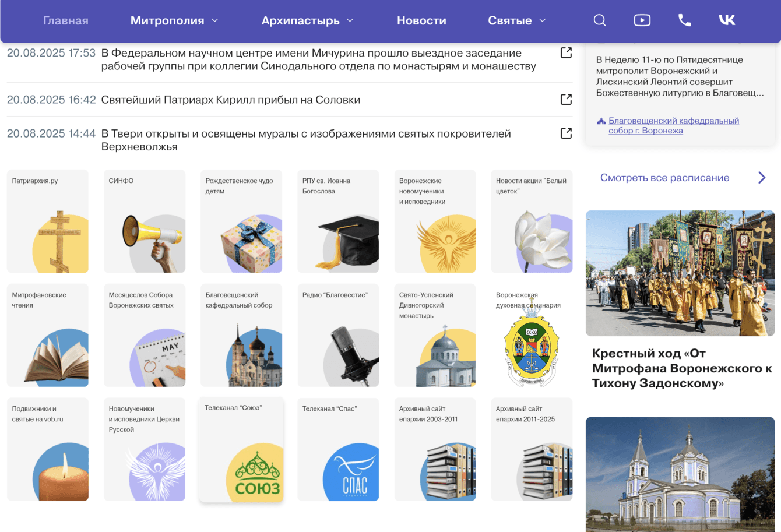The image size is (781, 532).
Task: Open the YouTube icon in navigation bar
Action: 642,20
